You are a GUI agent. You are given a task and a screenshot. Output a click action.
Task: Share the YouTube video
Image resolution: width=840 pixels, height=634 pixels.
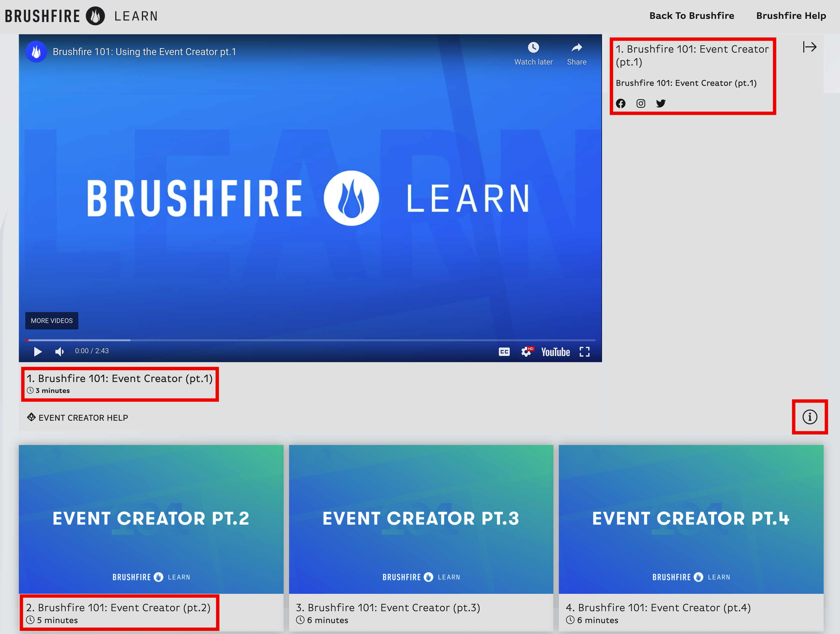[576, 54]
